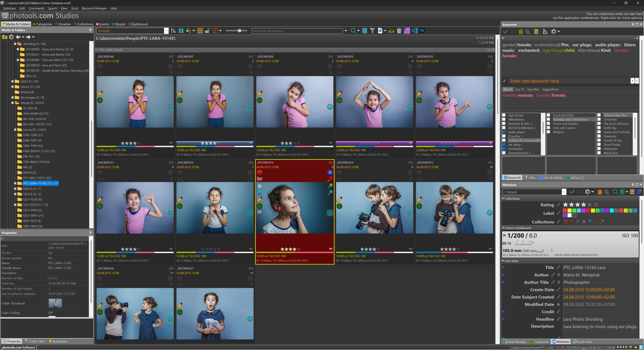The image size is (644, 350).
Task: Open the [Default] layout dropdown
Action: click(x=166, y=31)
